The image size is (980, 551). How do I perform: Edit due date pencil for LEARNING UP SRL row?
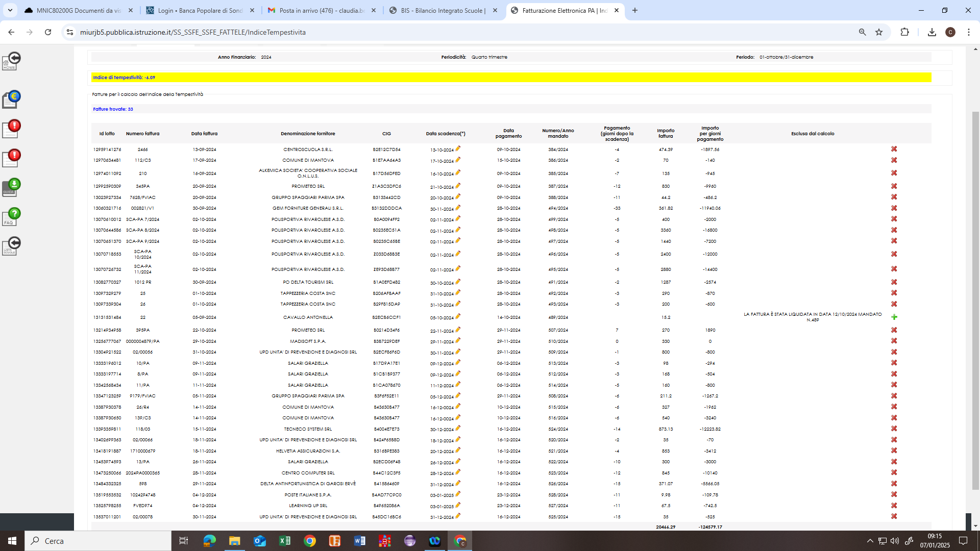coord(458,505)
